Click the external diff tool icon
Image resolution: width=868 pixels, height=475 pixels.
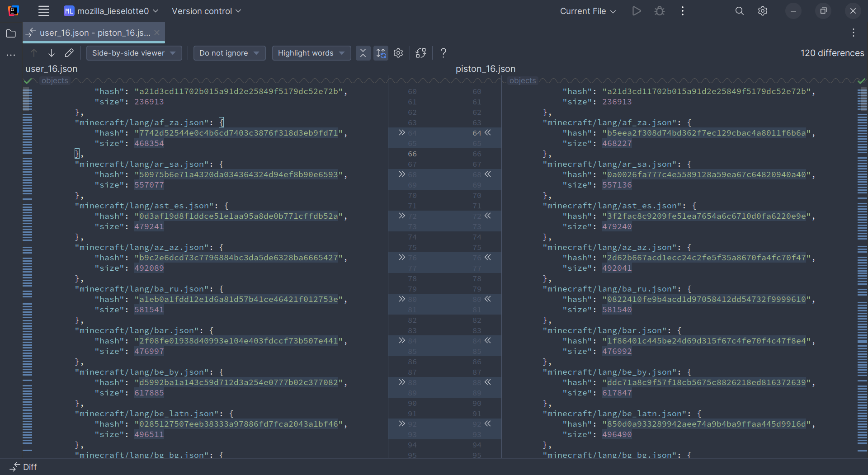click(421, 53)
